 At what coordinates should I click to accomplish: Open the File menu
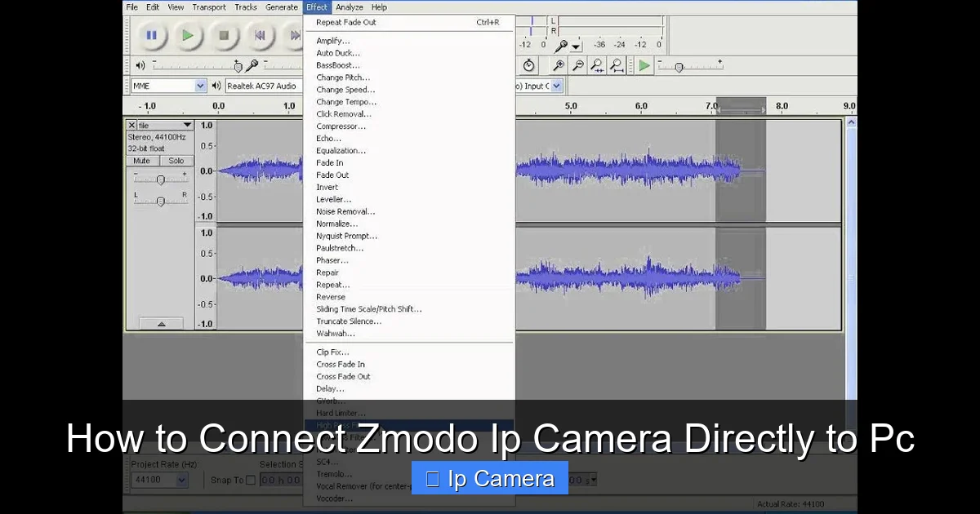[x=131, y=7]
